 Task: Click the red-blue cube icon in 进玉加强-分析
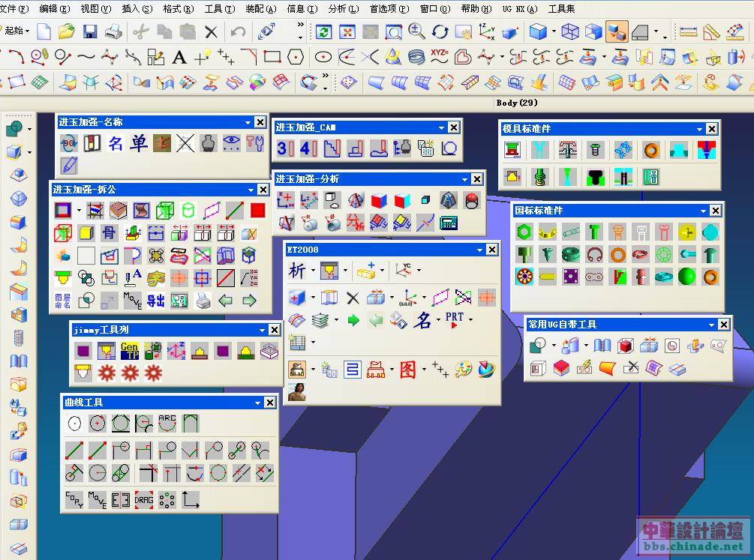[379, 200]
